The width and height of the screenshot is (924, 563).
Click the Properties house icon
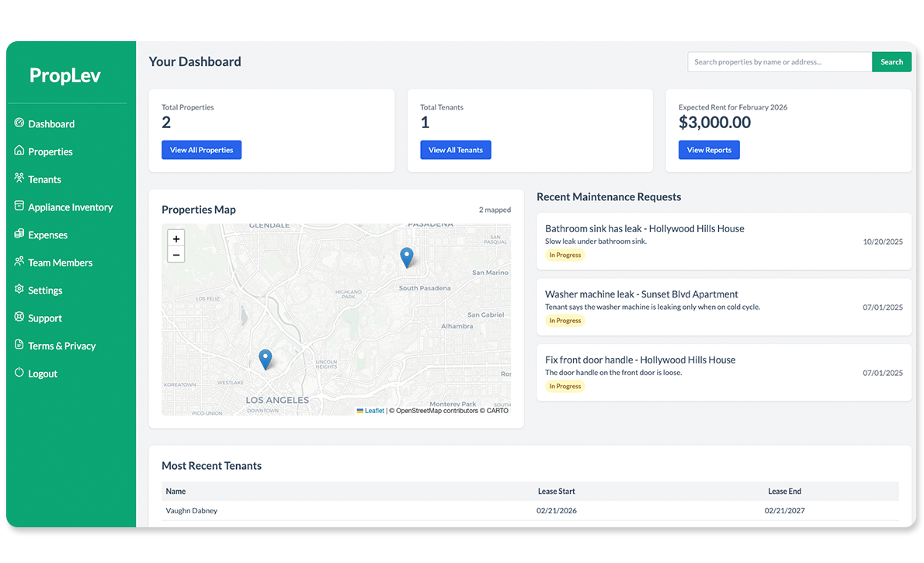click(x=19, y=151)
